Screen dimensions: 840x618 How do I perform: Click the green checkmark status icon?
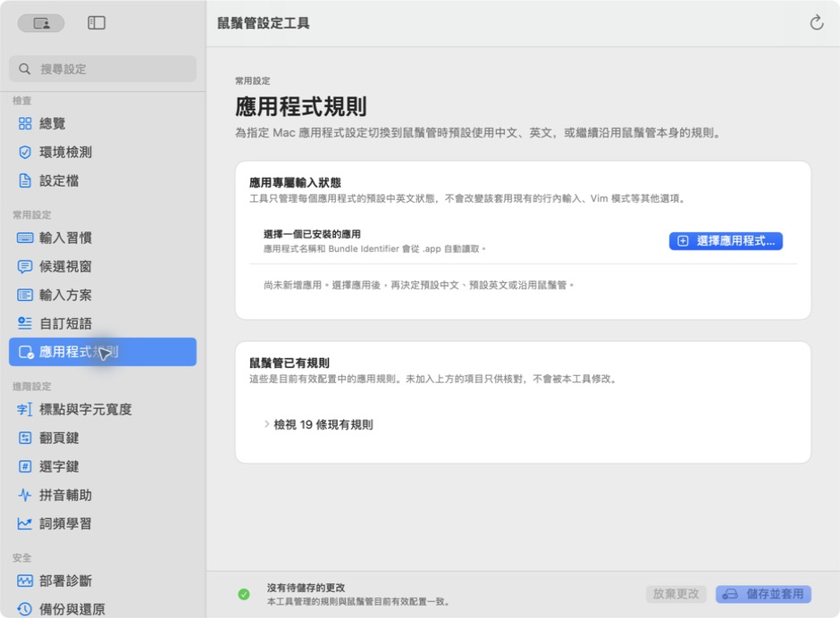tap(244, 594)
